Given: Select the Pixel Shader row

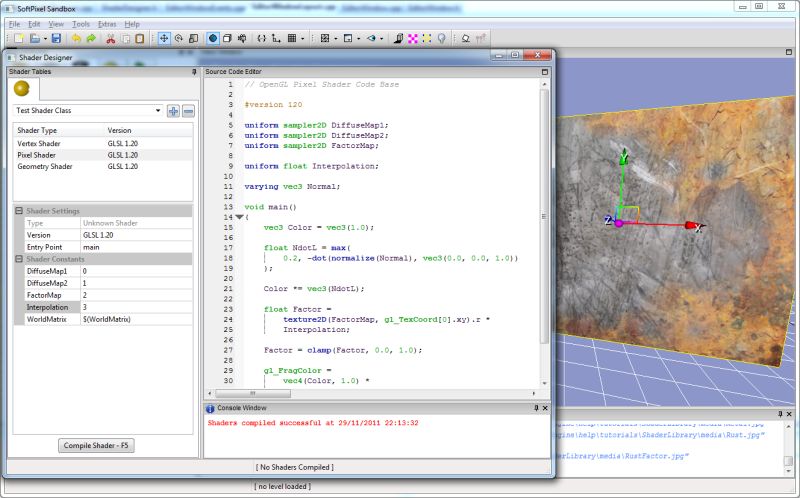Looking at the screenshot, I should (x=37, y=155).
